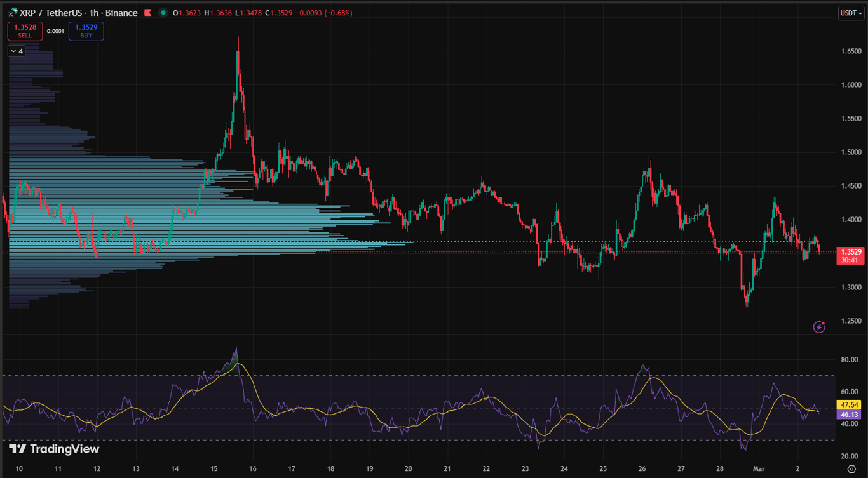The height and width of the screenshot is (478, 868).
Task: Open the red flag marker beside symbol title
Action: pyautogui.click(x=148, y=13)
